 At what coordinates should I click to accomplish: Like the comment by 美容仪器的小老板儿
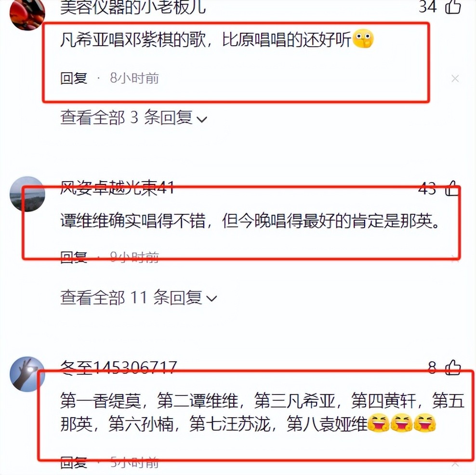tap(453, 7)
